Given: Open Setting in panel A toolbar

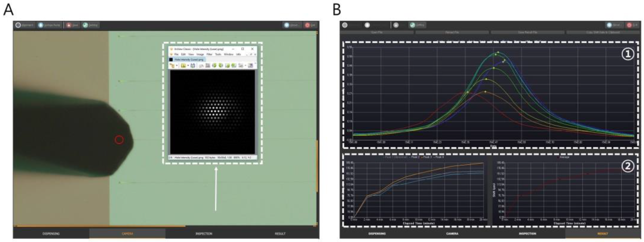Looking at the screenshot, I should point(85,25).
